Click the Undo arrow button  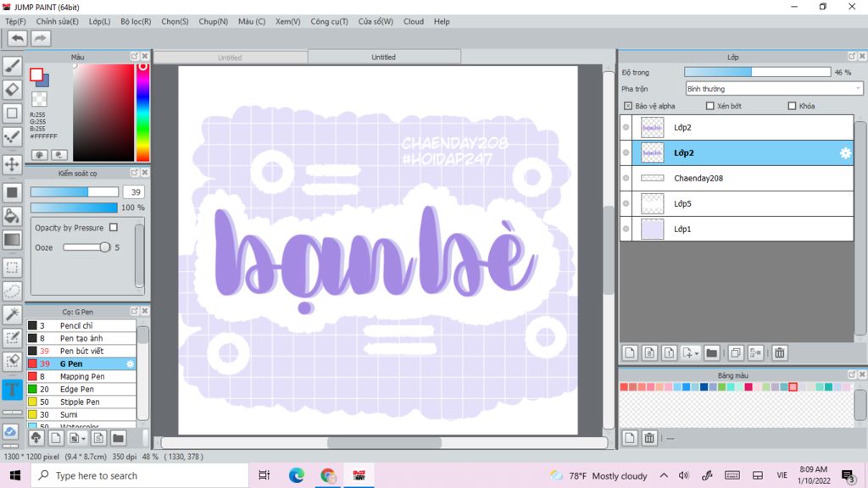(17, 38)
